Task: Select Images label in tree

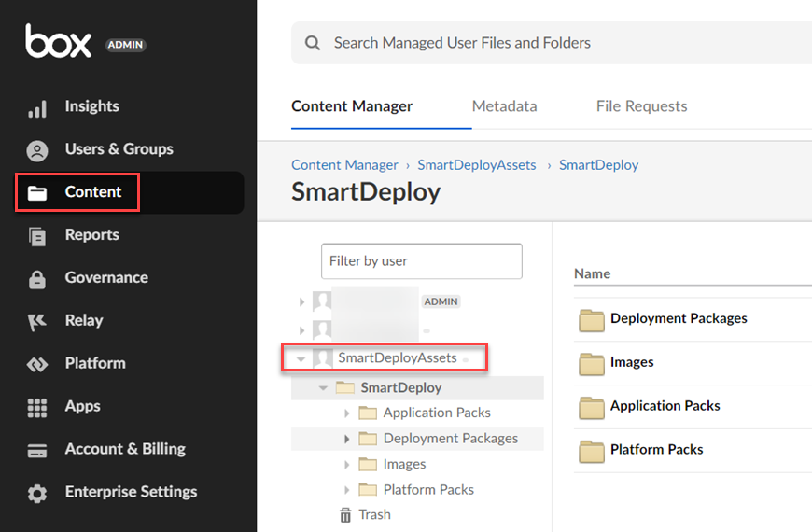Action: click(404, 464)
